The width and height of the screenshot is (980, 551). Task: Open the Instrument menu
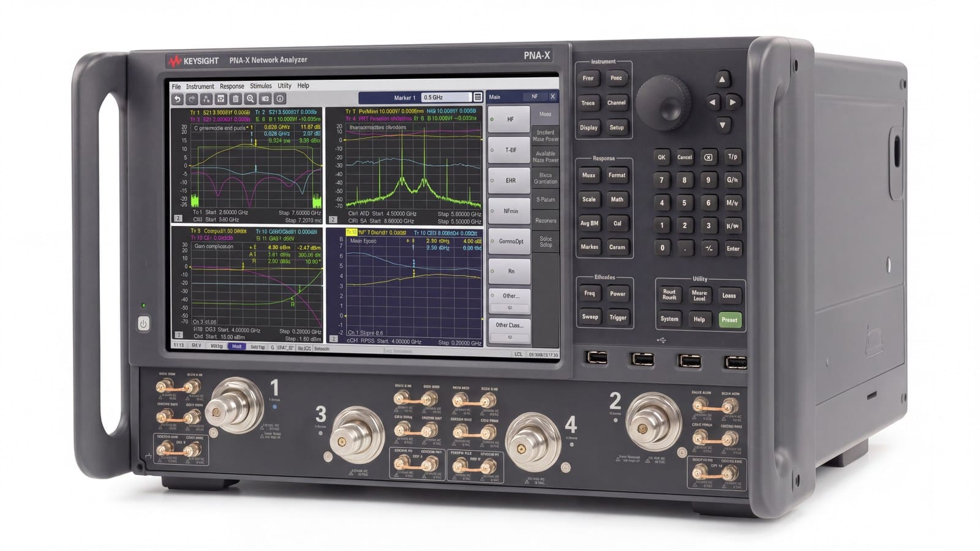coord(200,87)
